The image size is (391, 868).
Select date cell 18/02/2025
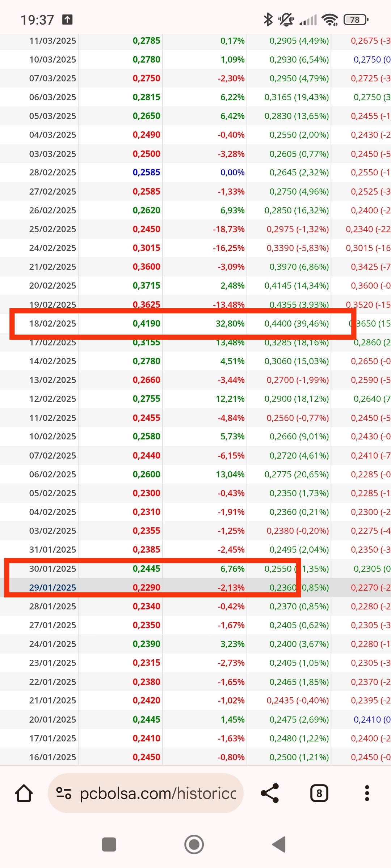pyautogui.click(x=52, y=323)
